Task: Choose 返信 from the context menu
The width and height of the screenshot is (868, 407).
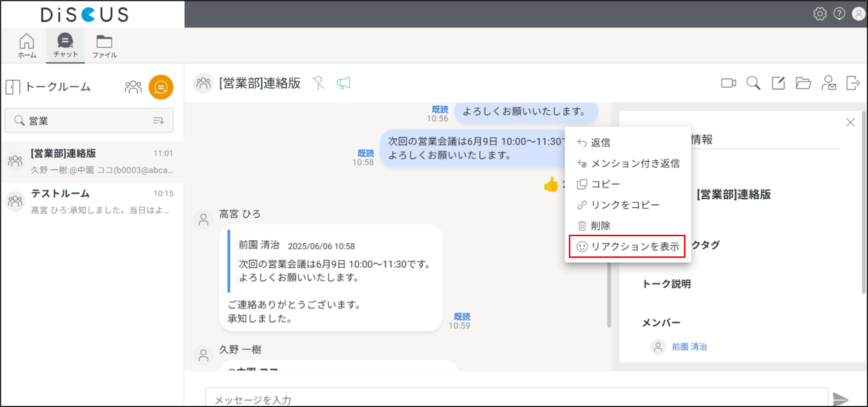Action: (x=628, y=143)
